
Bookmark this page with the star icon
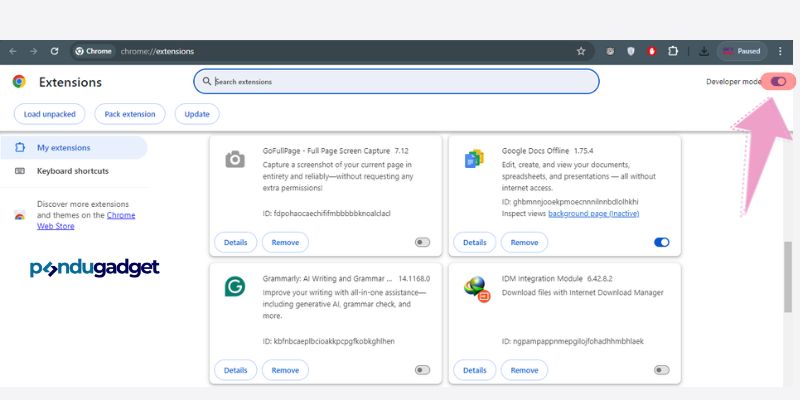[x=581, y=51]
